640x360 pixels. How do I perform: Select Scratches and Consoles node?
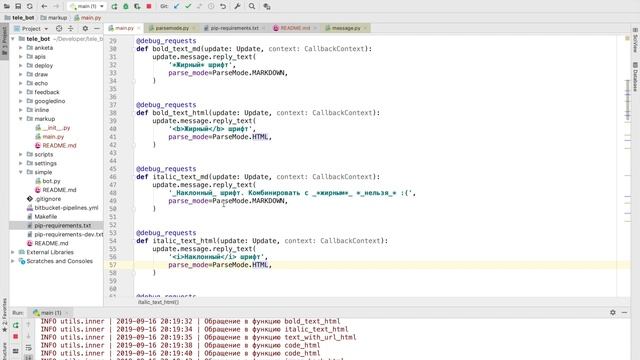(x=59, y=261)
